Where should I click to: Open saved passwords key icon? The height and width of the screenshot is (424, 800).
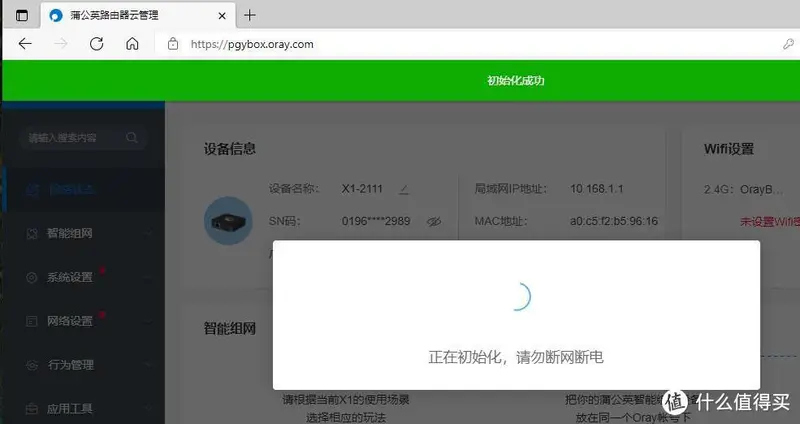point(788,44)
